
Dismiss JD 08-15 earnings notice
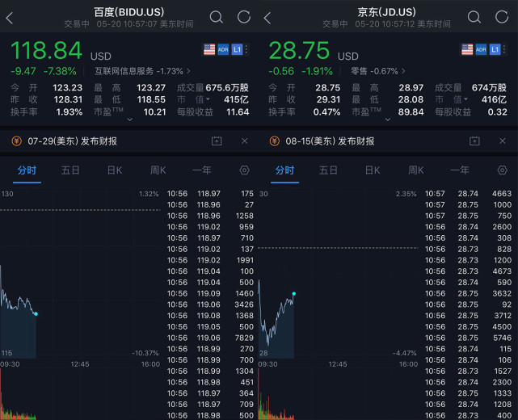pyautogui.click(x=503, y=141)
